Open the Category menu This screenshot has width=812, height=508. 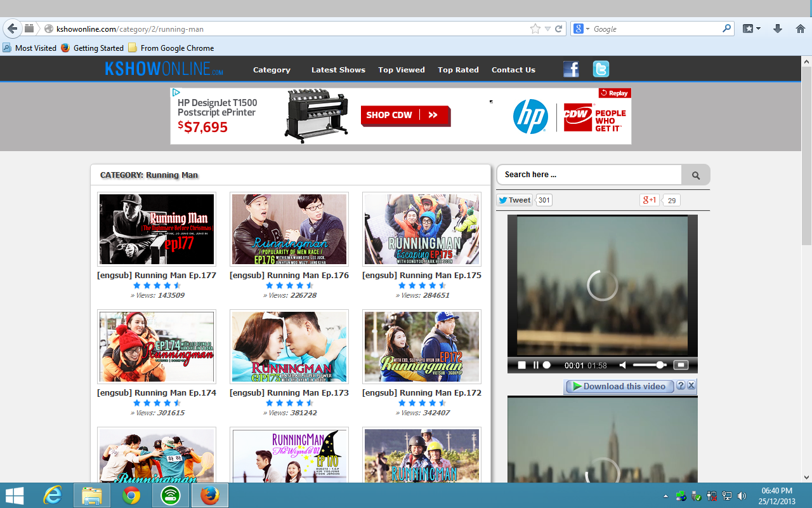click(x=272, y=70)
